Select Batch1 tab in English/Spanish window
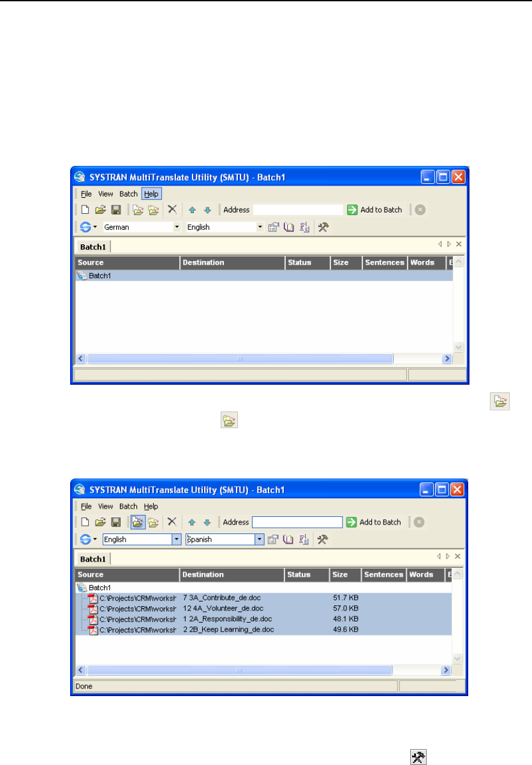This screenshot has width=532, height=765. click(93, 559)
